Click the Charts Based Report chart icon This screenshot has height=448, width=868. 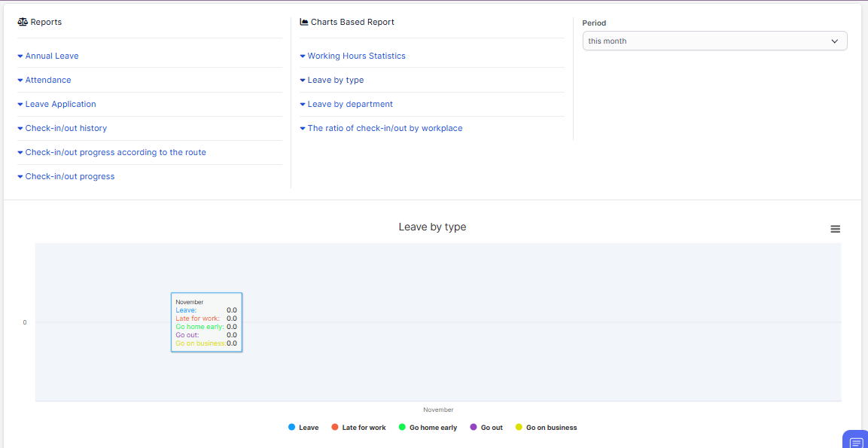(304, 23)
